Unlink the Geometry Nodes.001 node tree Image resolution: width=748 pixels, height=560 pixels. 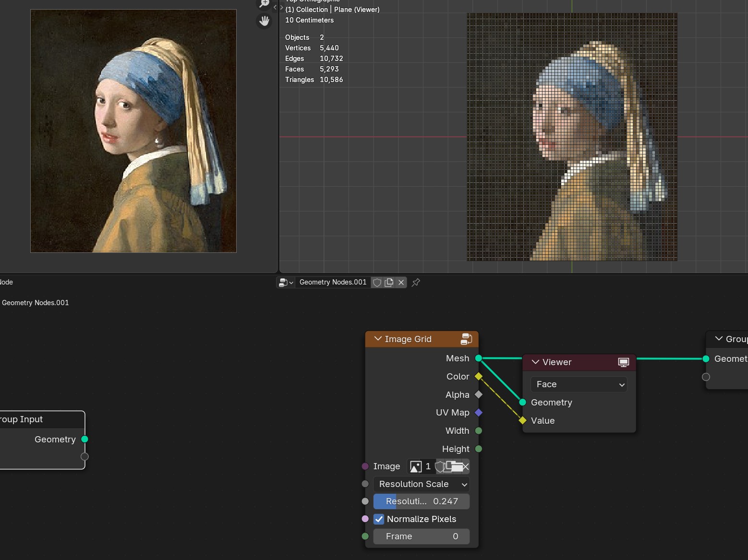(x=401, y=283)
